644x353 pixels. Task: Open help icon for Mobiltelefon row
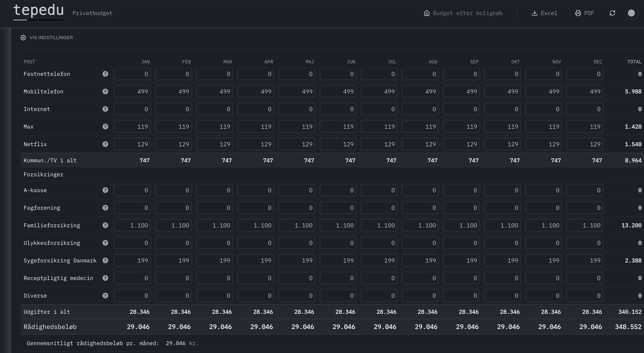point(105,91)
